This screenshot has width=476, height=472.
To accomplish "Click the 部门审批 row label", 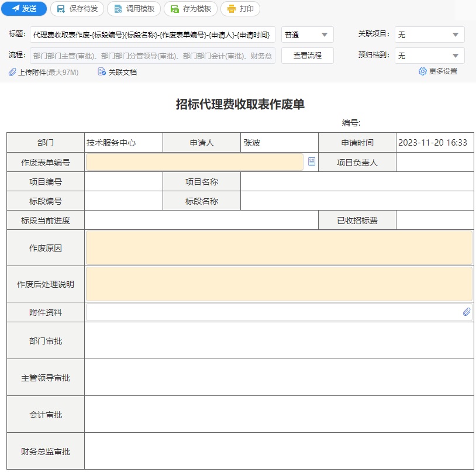I will coord(46,341).
